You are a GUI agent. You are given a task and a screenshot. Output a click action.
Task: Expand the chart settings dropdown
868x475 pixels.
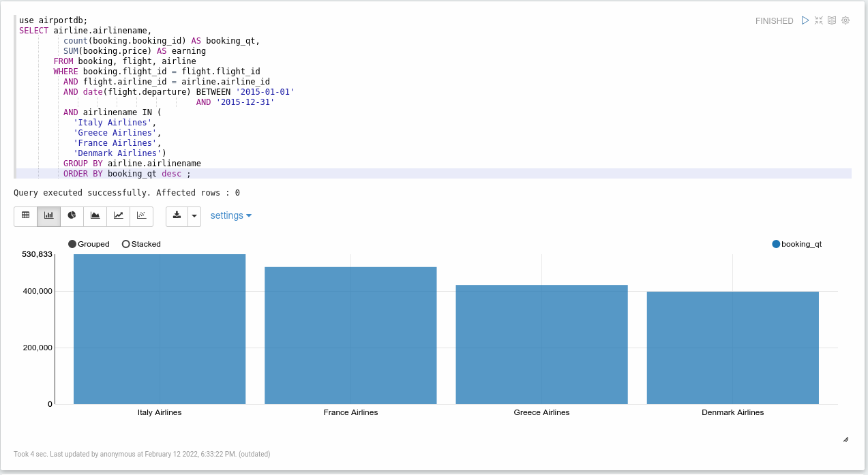[x=231, y=215]
